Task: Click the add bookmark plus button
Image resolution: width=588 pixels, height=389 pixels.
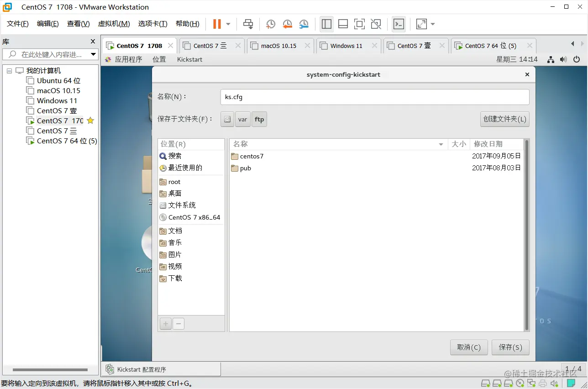Action: point(166,324)
